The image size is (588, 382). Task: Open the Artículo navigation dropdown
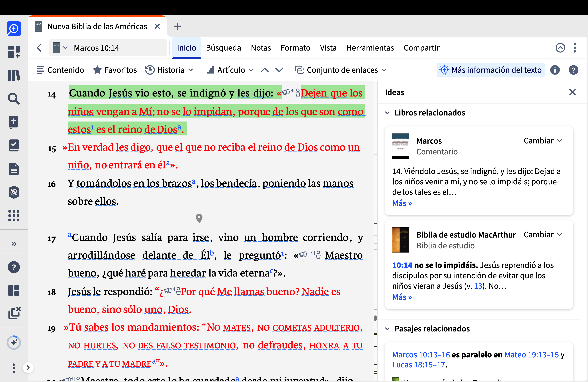230,70
